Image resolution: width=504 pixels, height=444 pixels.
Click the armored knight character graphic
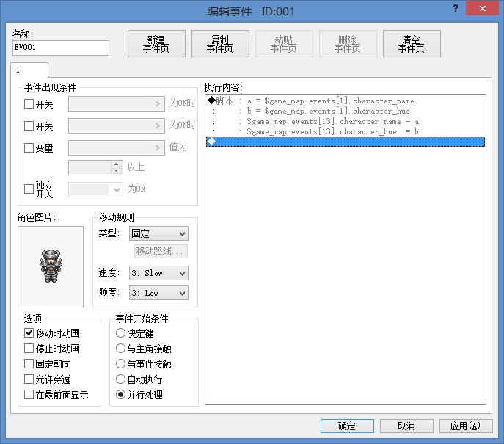51,266
